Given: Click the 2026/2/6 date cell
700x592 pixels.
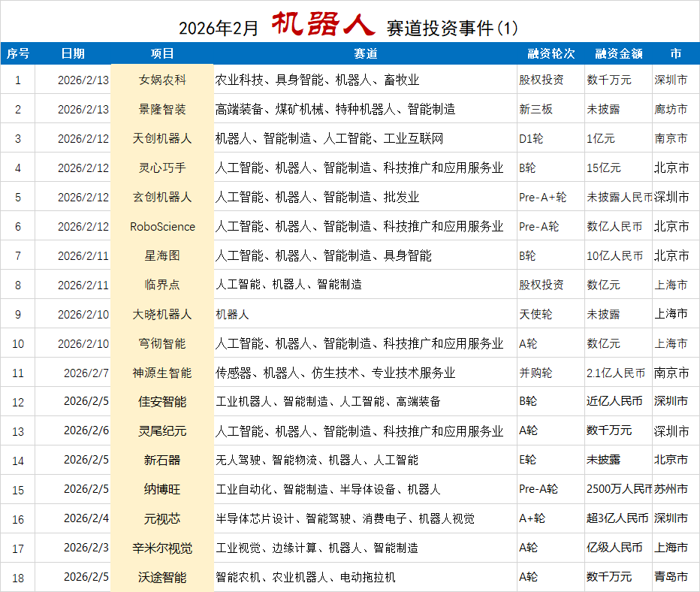Looking at the screenshot, I should tap(73, 431).
